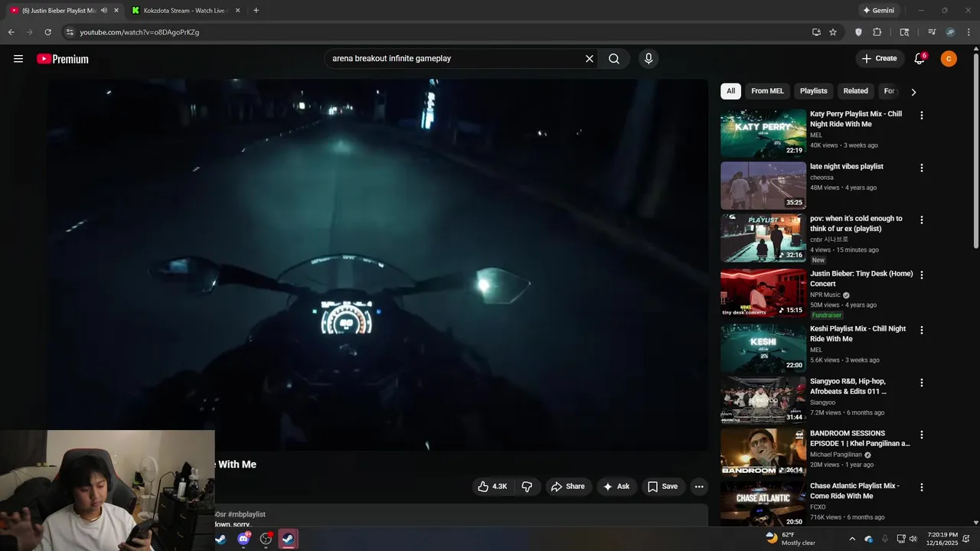
Task: Select the Related filter chip
Action: point(855,91)
